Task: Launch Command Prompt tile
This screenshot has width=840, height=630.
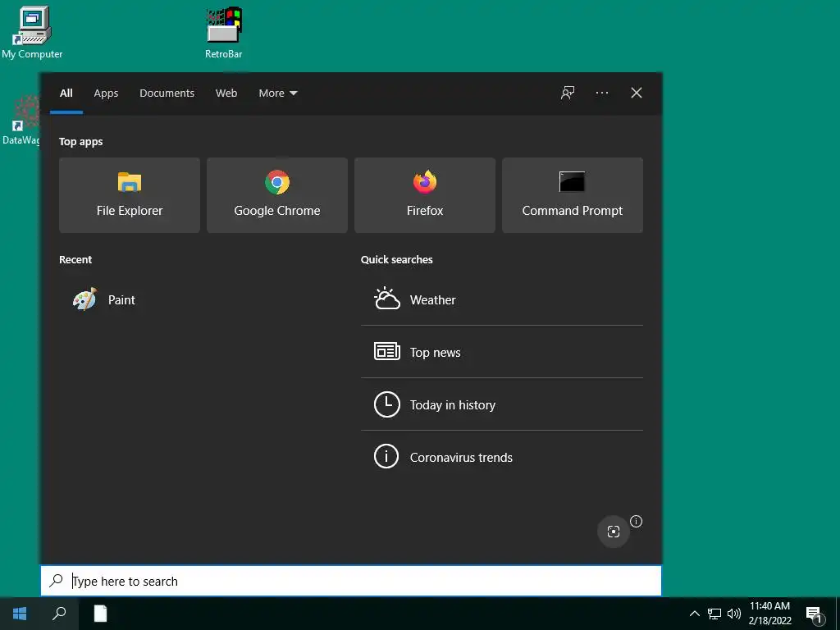Action: [x=572, y=195]
